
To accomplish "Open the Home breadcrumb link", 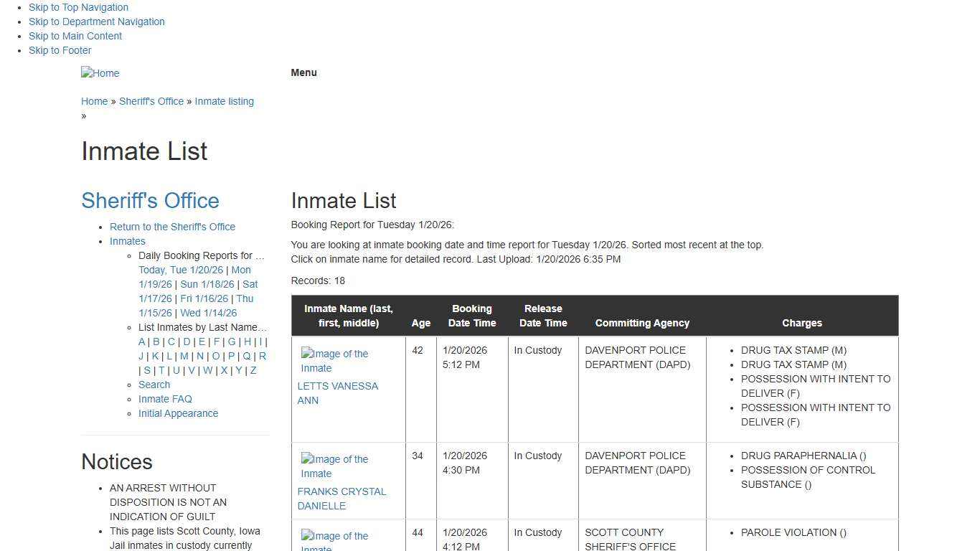I will click(94, 101).
